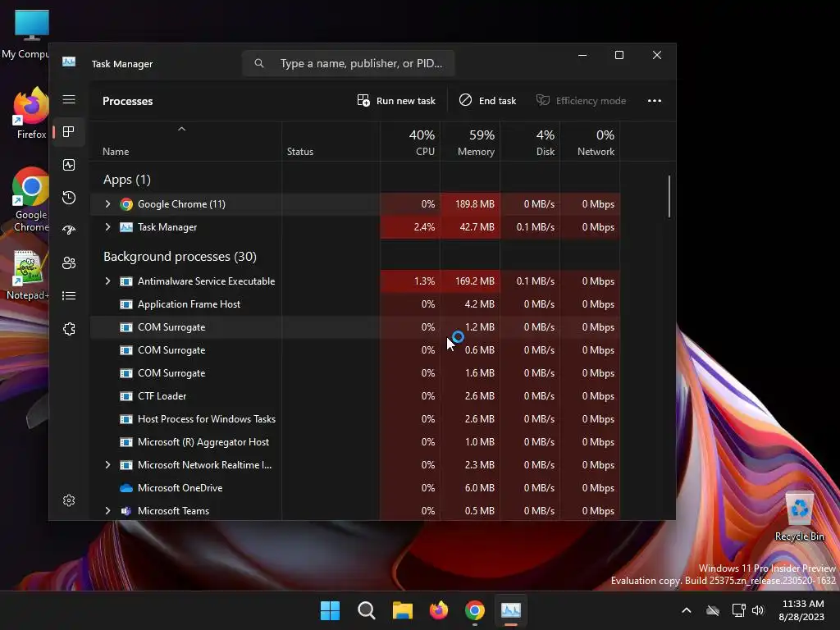Open the App history sidebar icon
The width and height of the screenshot is (840, 630).
click(69, 198)
